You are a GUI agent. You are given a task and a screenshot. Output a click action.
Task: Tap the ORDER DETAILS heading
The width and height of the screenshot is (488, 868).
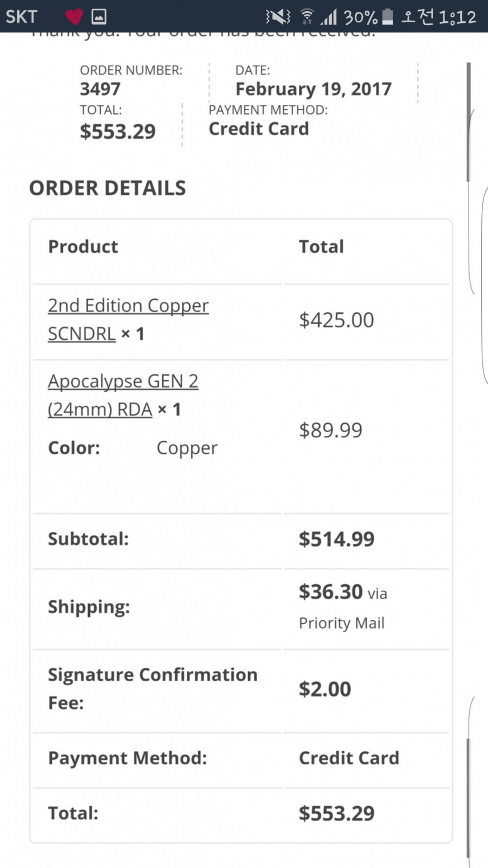click(x=108, y=188)
